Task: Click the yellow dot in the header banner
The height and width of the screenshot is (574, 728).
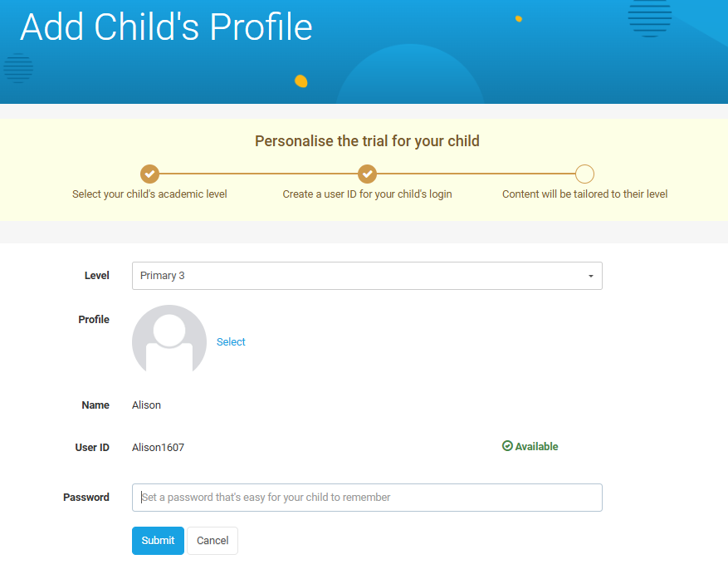Action: click(x=301, y=81)
